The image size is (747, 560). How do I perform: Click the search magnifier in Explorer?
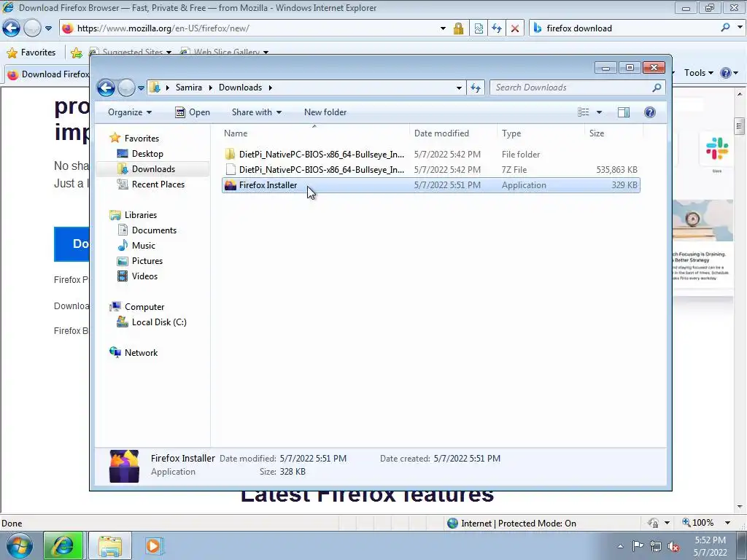pos(657,87)
